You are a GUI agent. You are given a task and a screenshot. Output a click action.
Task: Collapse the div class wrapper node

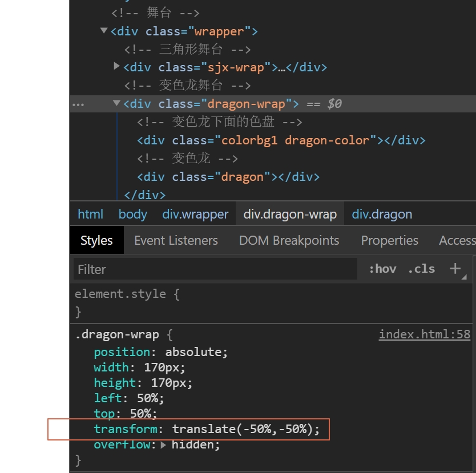pyautogui.click(x=104, y=30)
